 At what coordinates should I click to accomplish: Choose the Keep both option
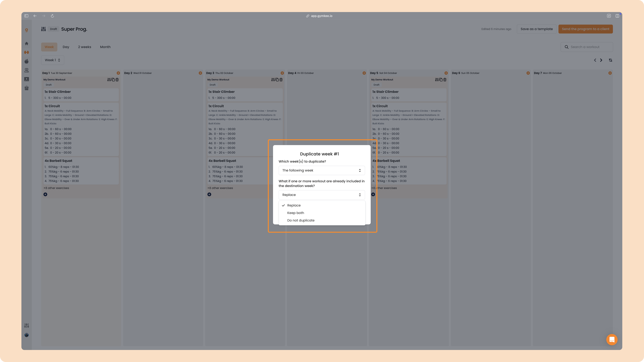point(322,213)
